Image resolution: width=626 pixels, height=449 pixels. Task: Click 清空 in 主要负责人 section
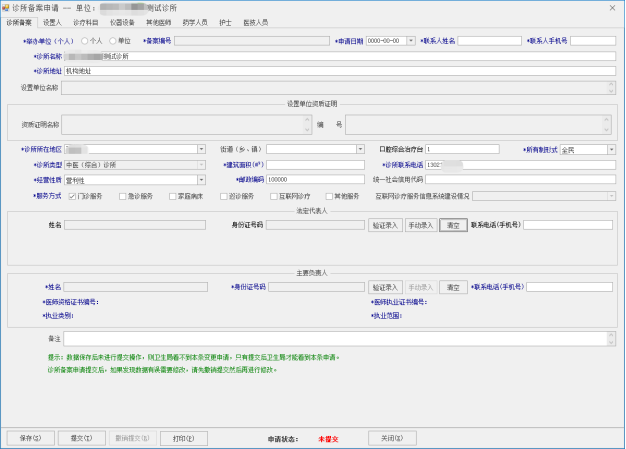pos(453,287)
